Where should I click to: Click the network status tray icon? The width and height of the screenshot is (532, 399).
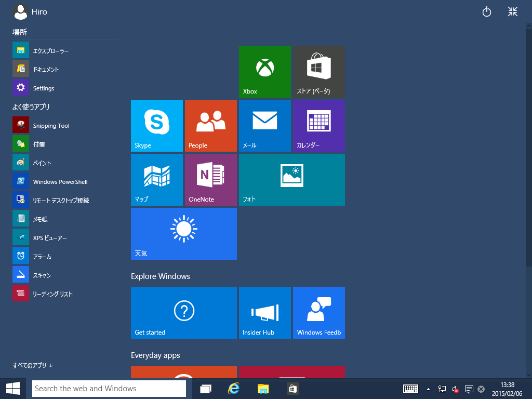pyautogui.click(x=442, y=389)
